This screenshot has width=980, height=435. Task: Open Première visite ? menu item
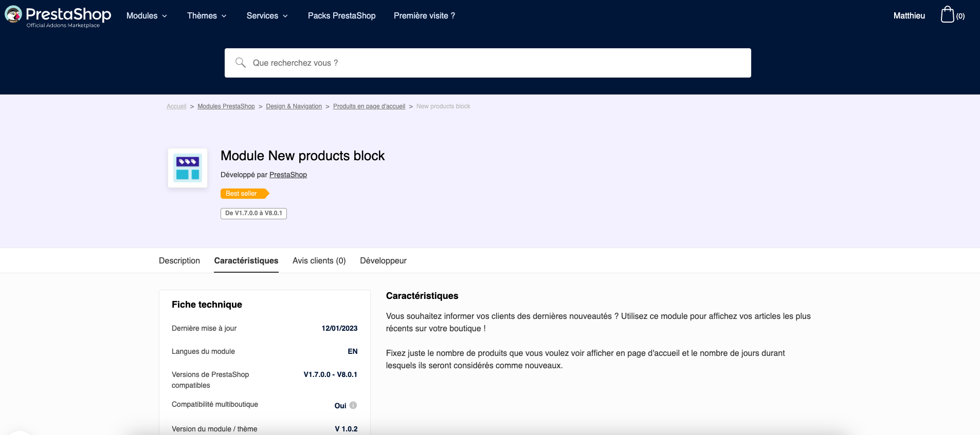(x=424, y=16)
